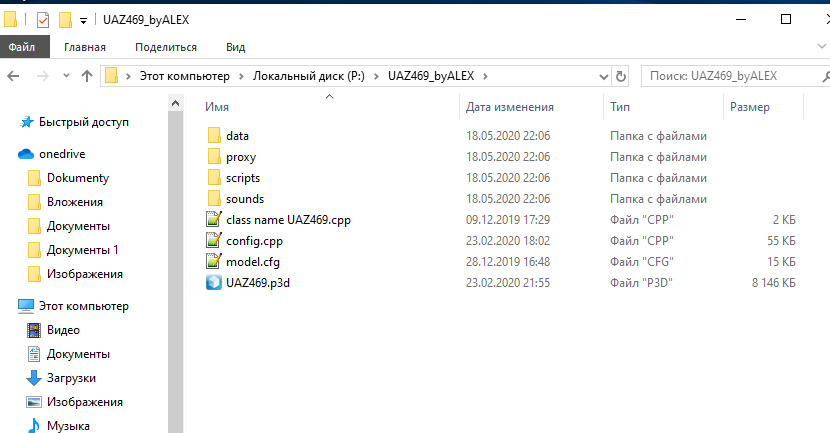Switch to the Поделиться ribbon tab
Viewport: 830px width, 433px height.
click(166, 47)
